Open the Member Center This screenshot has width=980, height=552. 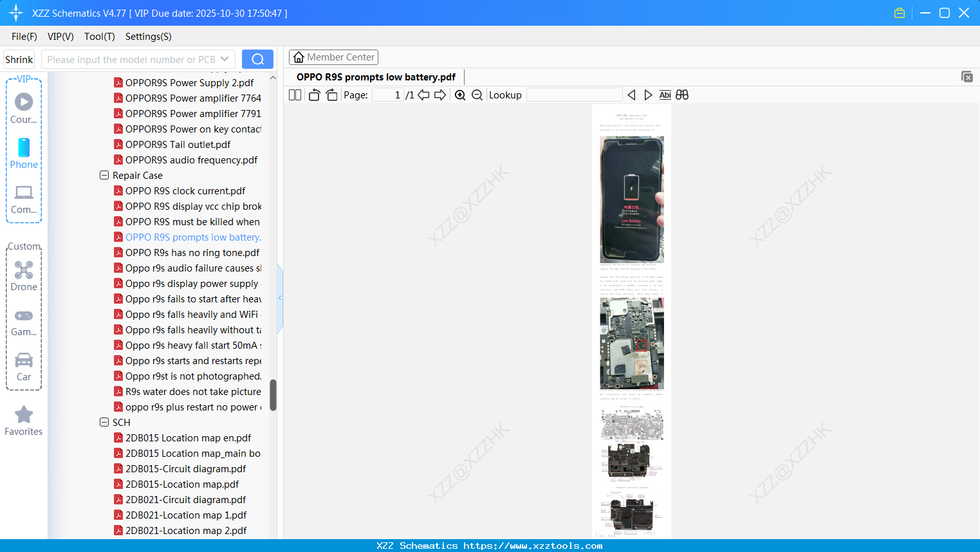pyautogui.click(x=333, y=57)
